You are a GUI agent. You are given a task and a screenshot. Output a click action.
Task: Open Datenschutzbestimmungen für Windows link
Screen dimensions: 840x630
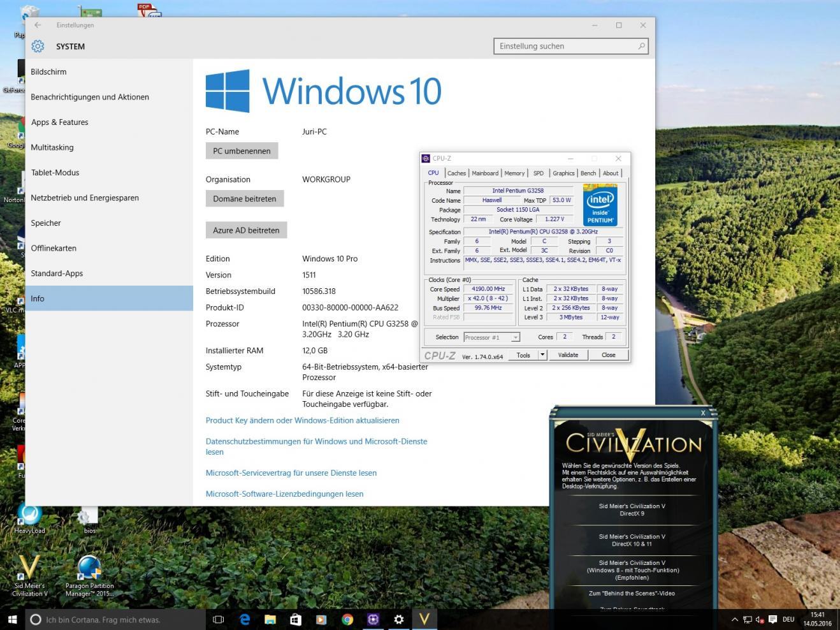point(316,446)
